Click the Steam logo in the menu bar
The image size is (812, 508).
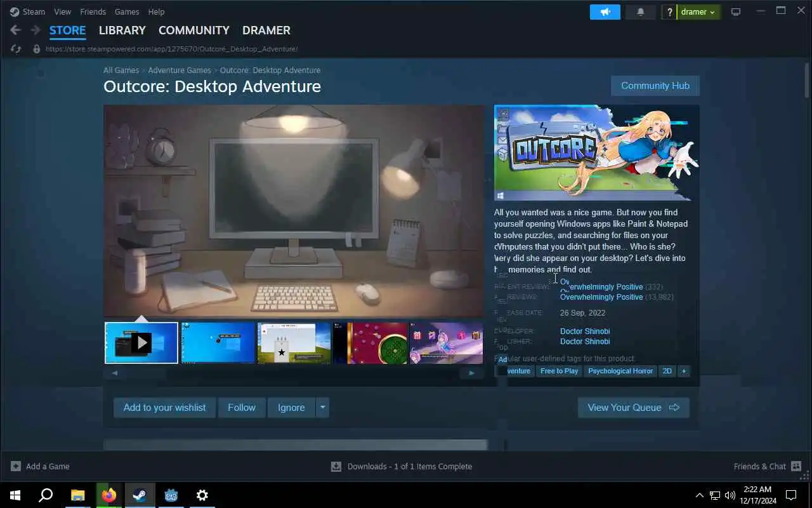[15, 11]
